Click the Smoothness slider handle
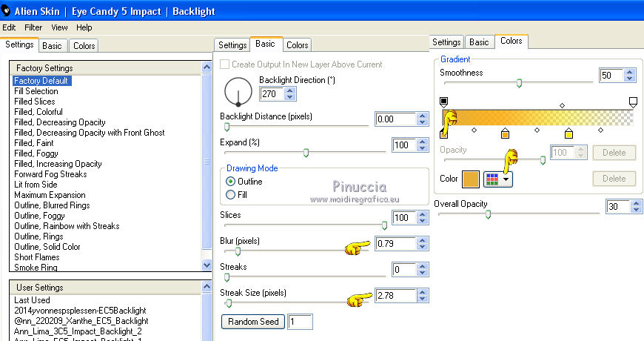The width and height of the screenshot is (644, 341). tap(519, 84)
